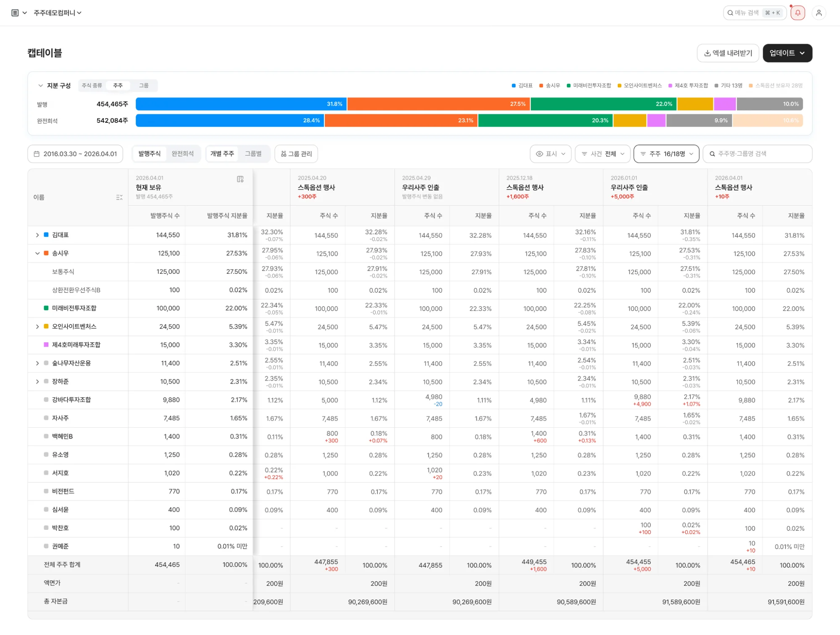840x635 pixels.
Task: Switch to 그룹별 view
Action: click(253, 154)
